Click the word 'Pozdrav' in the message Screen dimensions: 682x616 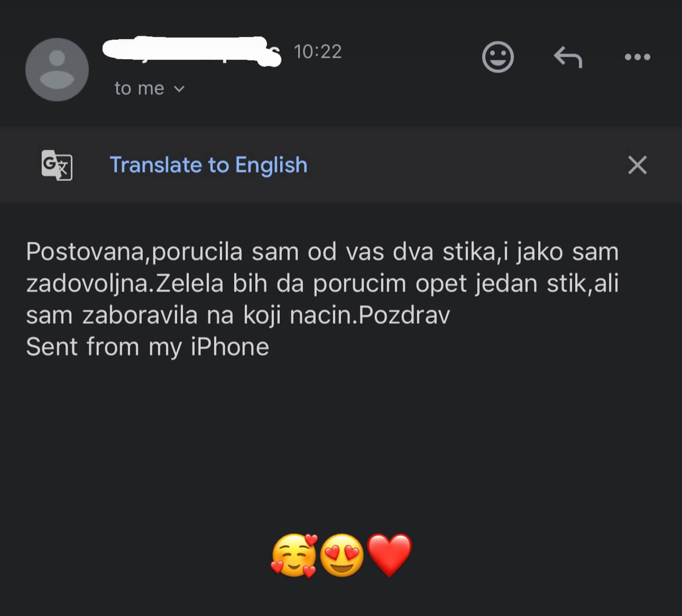coord(404,315)
